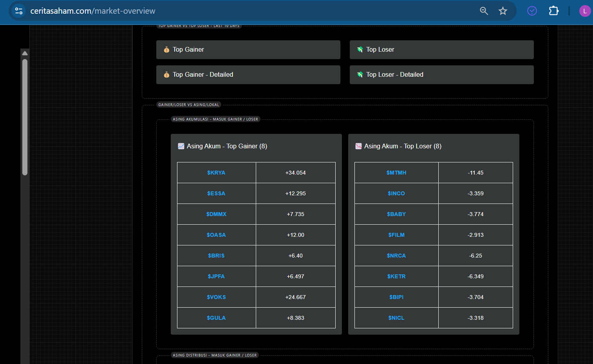Screen dimensions: 593x364
Task: Click the Asing Akum - Top Gainer (8) heading
Action: click(x=227, y=146)
